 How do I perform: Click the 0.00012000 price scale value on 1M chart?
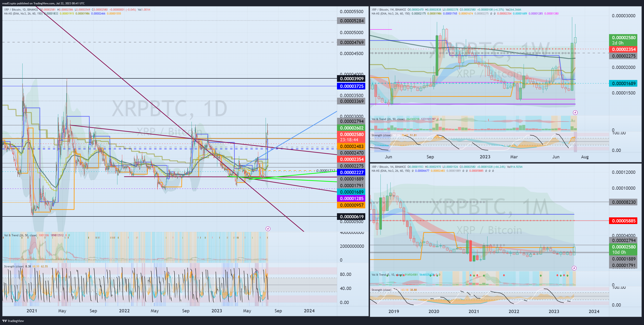coord(624,172)
